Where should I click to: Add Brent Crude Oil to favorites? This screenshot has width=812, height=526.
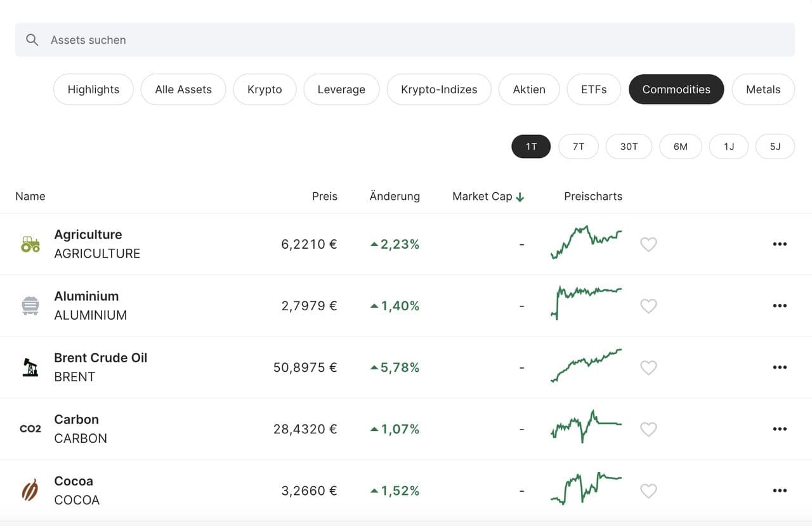(x=648, y=367)
